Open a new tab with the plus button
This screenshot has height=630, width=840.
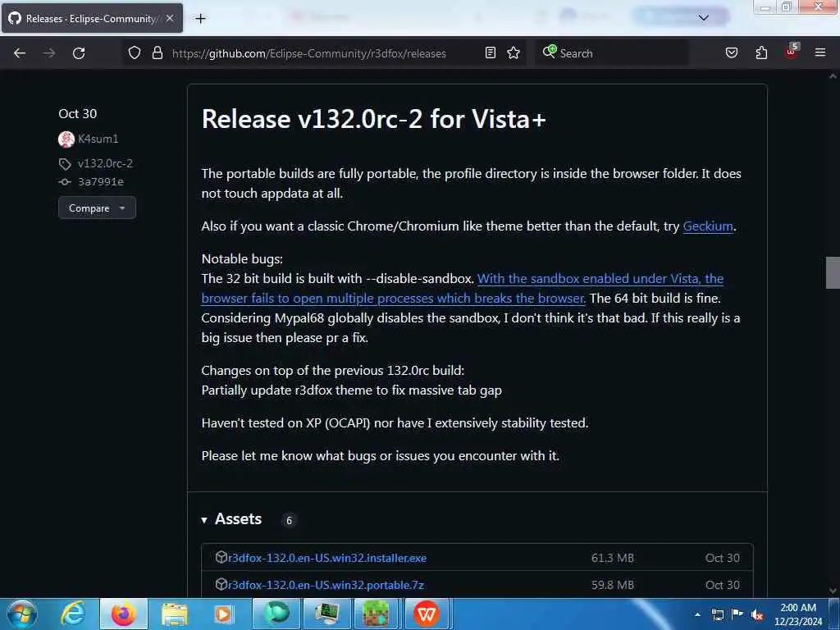[x=200, y=19]
